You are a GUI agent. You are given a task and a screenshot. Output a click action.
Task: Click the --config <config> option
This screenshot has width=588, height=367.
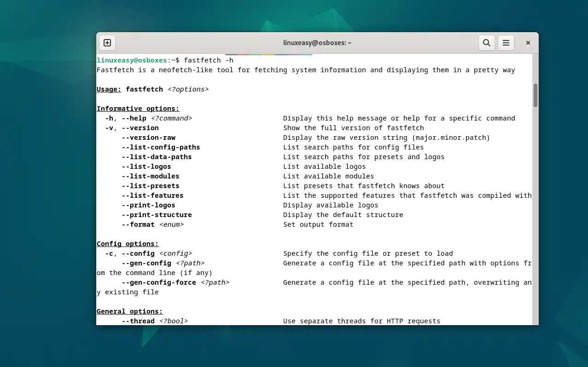(x=157, y=253)
